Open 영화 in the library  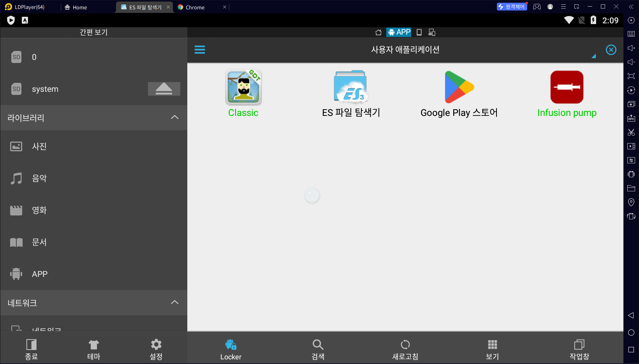click(x=94, y=210)
